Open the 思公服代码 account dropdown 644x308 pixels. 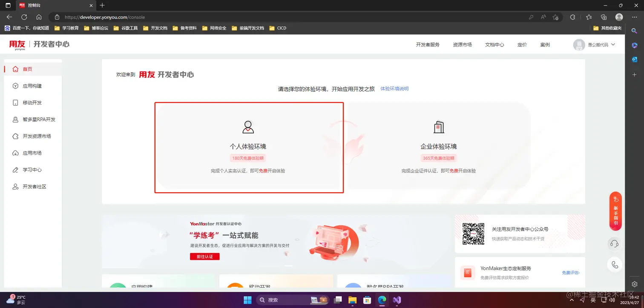click(595, 44)
